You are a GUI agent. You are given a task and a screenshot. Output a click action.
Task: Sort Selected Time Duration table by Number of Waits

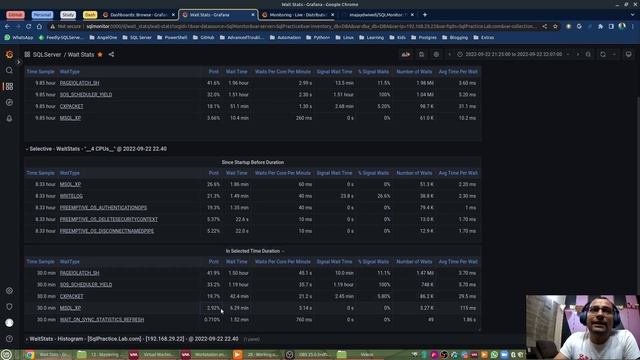point(414,262)
